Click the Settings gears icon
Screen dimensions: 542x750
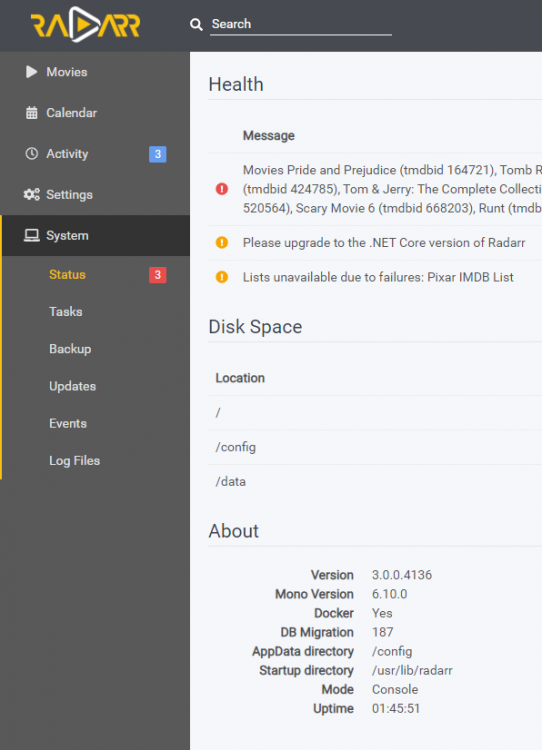32,195
